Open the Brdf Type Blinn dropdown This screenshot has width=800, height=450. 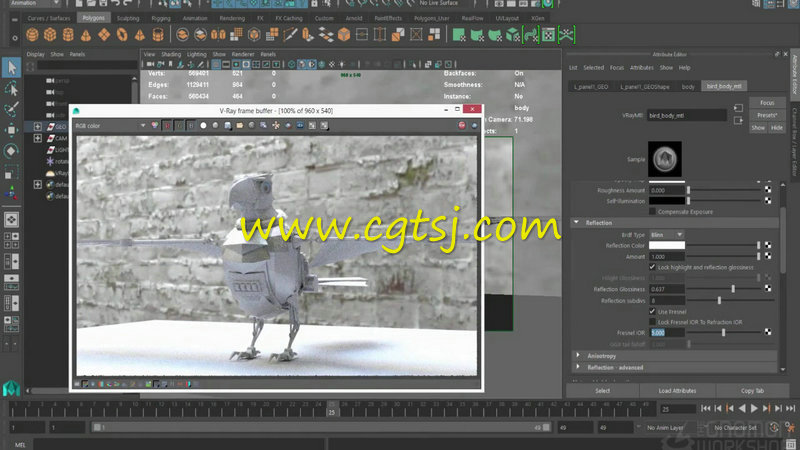(666, 235)
